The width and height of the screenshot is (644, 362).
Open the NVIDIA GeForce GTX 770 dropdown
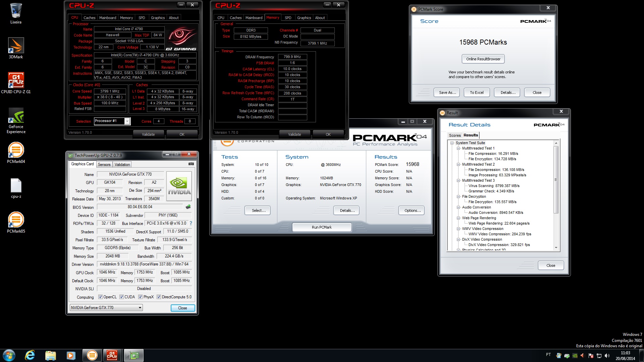tap(106, 308)
